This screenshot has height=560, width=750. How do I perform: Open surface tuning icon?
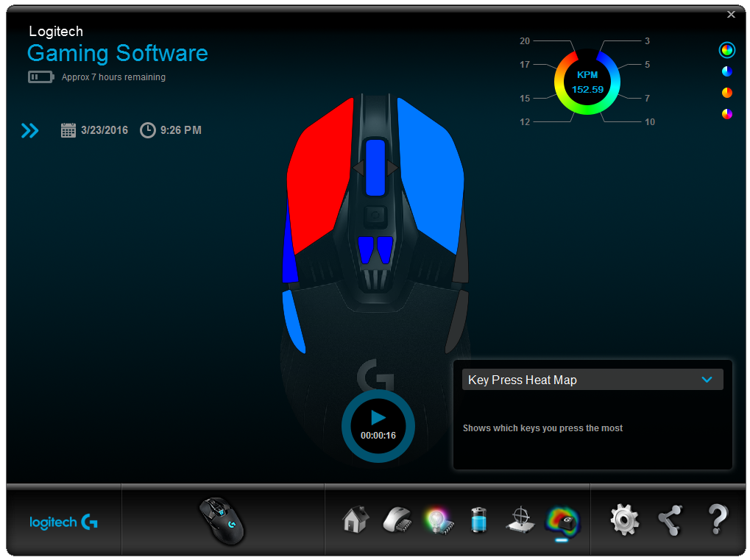pos(520,520)
